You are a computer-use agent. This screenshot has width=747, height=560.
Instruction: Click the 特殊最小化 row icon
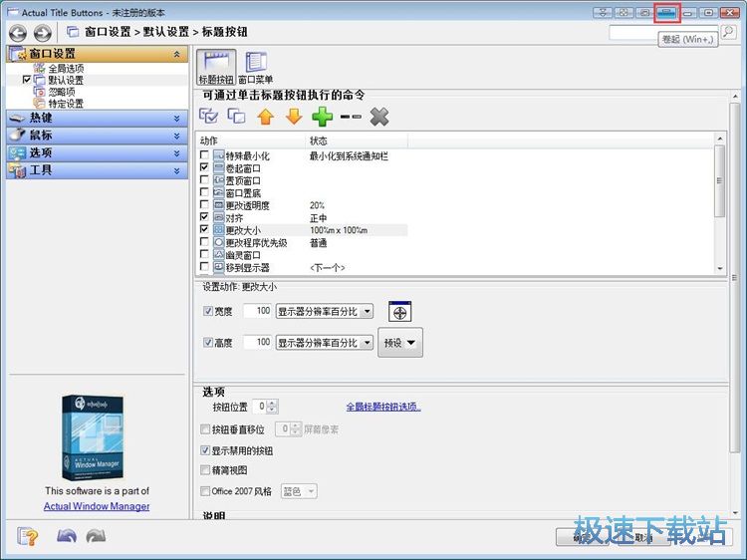pyautogui.click(x=219, y=155)
